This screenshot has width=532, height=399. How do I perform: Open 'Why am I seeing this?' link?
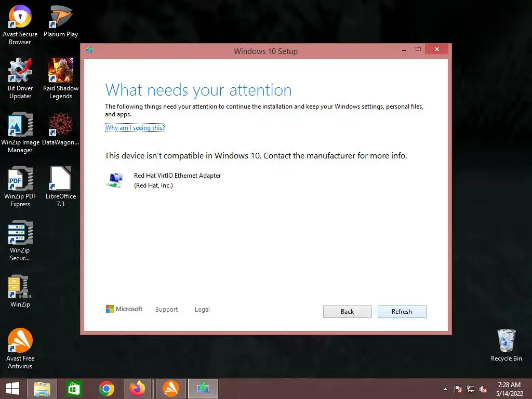(135, 128)
